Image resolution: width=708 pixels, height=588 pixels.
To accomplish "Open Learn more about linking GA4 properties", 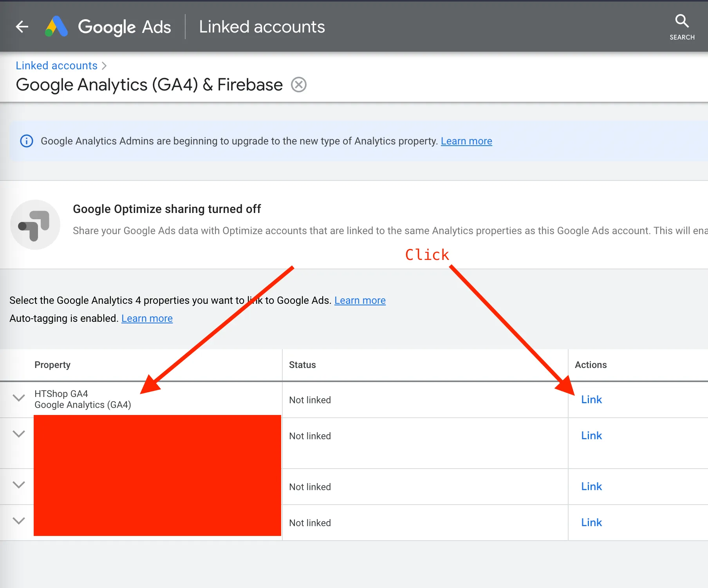I will pyautogui.click(x=360, y=300).
